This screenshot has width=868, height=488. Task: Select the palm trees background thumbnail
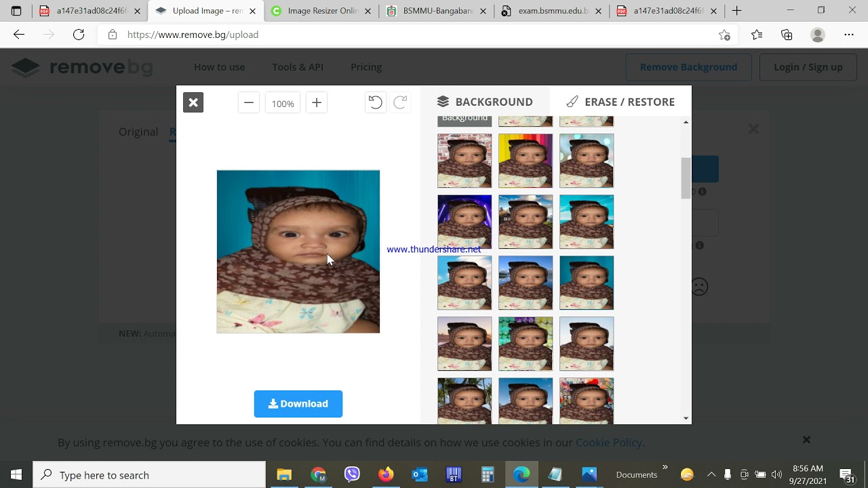point(465,401)
